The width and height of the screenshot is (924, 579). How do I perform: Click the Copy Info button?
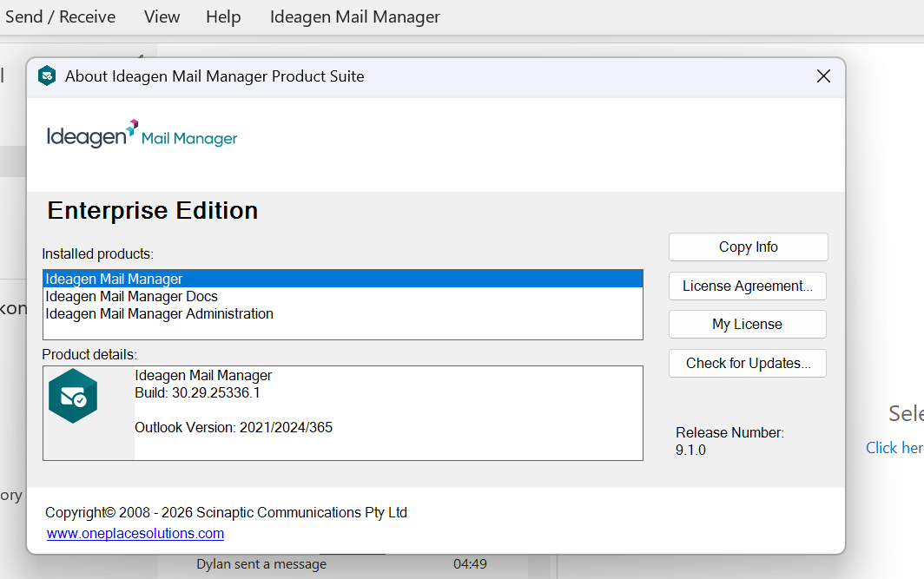(x=748, y=247)
